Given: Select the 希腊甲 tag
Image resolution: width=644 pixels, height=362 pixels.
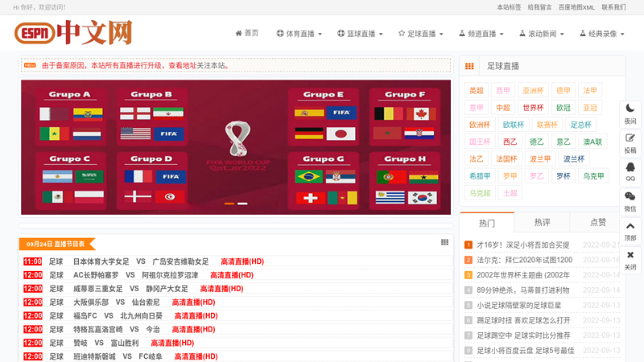Looking at the screenshot, I should coord(480,176).
